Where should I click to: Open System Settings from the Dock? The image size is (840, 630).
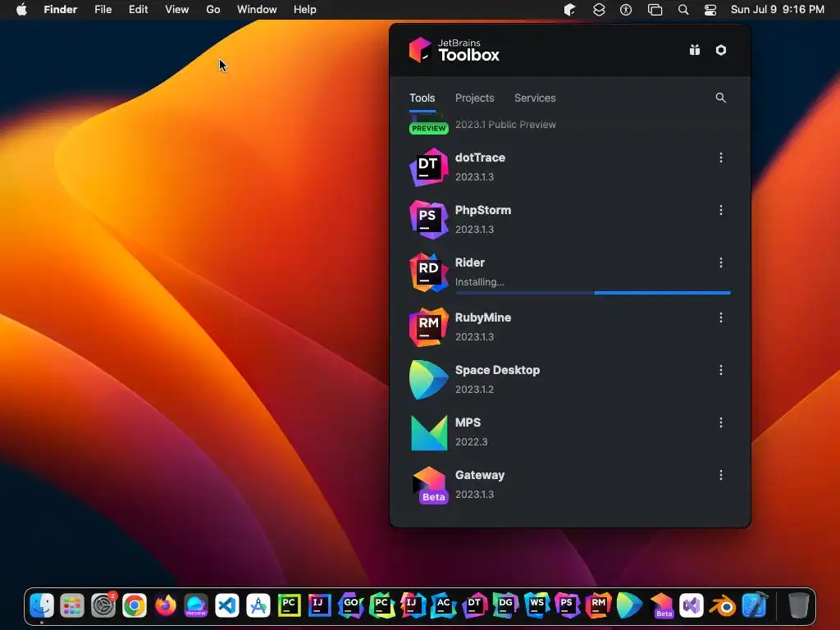point(103,605)
